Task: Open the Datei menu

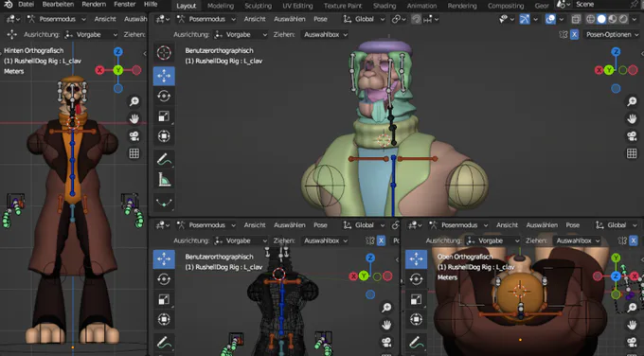Action: [26, 4]
